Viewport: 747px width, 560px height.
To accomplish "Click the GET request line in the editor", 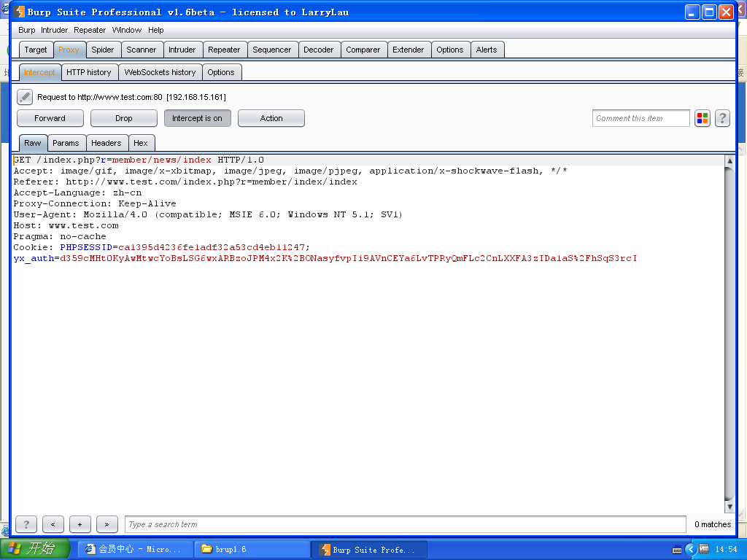I will pyautogui.click(x=139, y=160).
